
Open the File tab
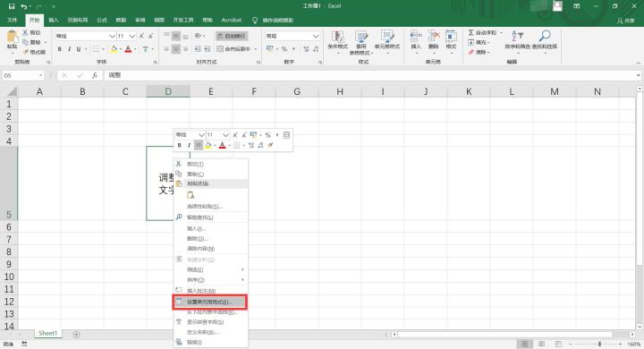[x=13, y=21]
